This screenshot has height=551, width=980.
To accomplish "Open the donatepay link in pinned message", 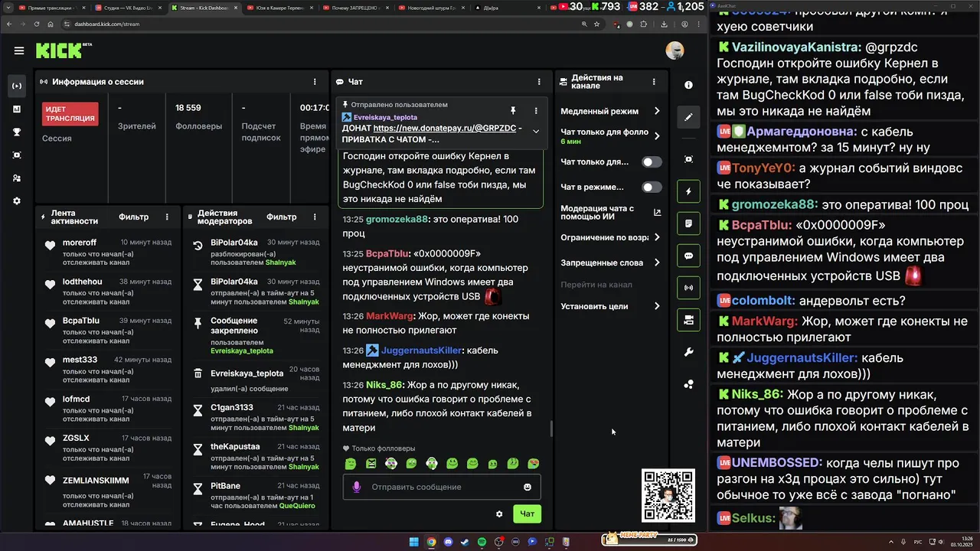I will pyautogui.click(x=444, y=129).
